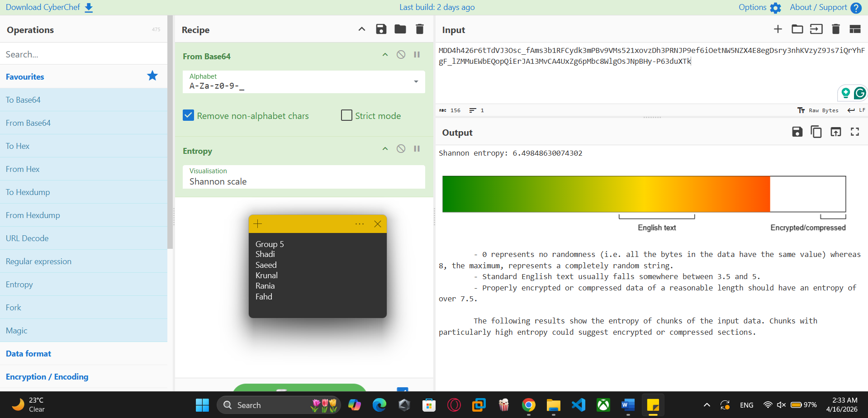Add a new input tab
Viewport: 868px width, 418px height.
tap(778, 29)
